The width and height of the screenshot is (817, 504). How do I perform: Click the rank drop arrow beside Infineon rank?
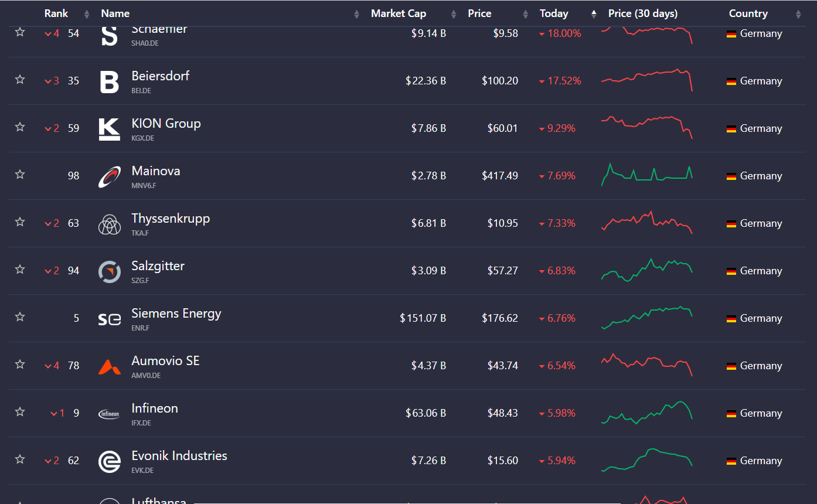click(x=54, y=414)
